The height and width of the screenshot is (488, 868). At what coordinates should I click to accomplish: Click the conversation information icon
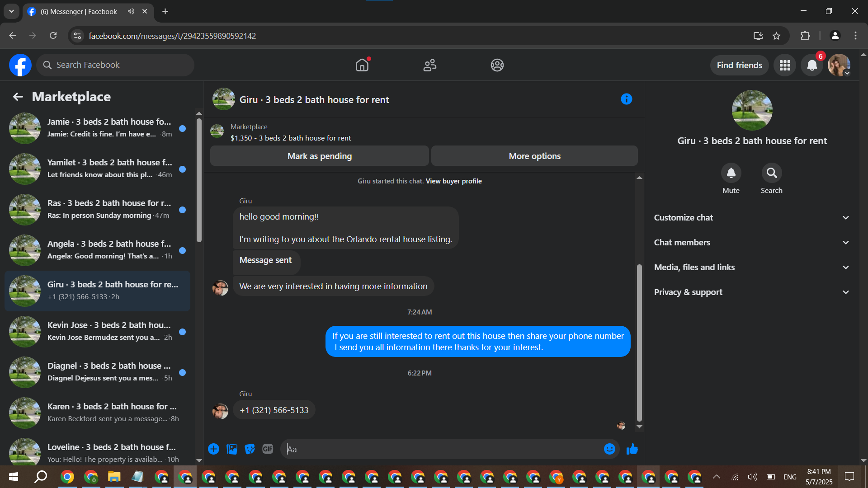click(x=626, y=99)
